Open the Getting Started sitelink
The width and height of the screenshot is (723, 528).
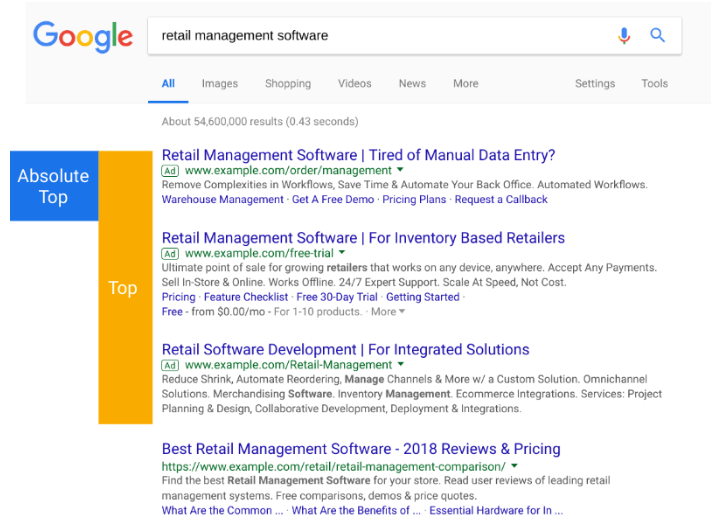click(x=423, y=297)
